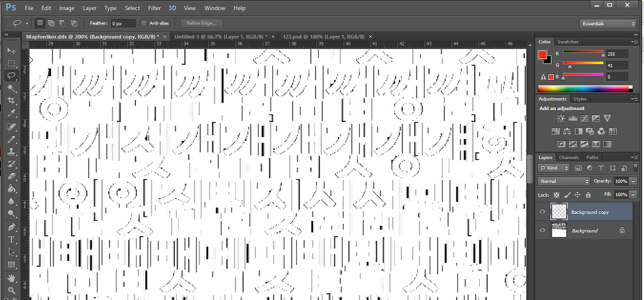Open the Filter menu
Screen dimensions: 644x300
[155, 8]
